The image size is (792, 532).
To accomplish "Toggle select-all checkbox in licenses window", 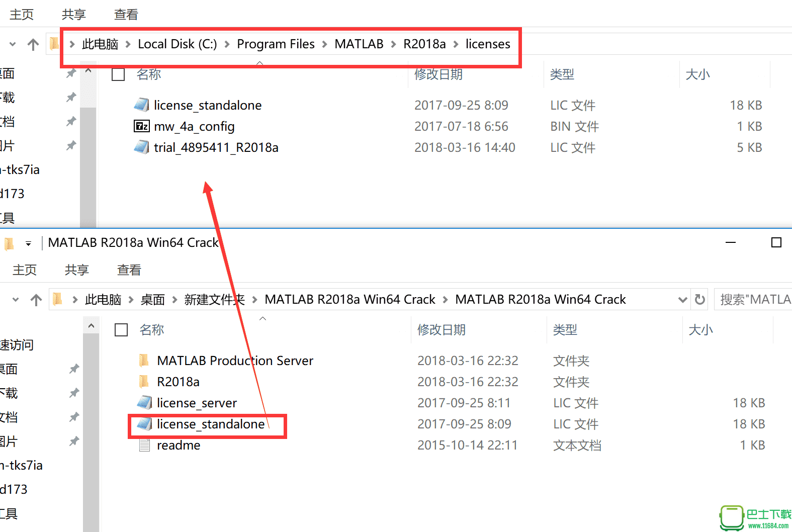I will [118, 74].
